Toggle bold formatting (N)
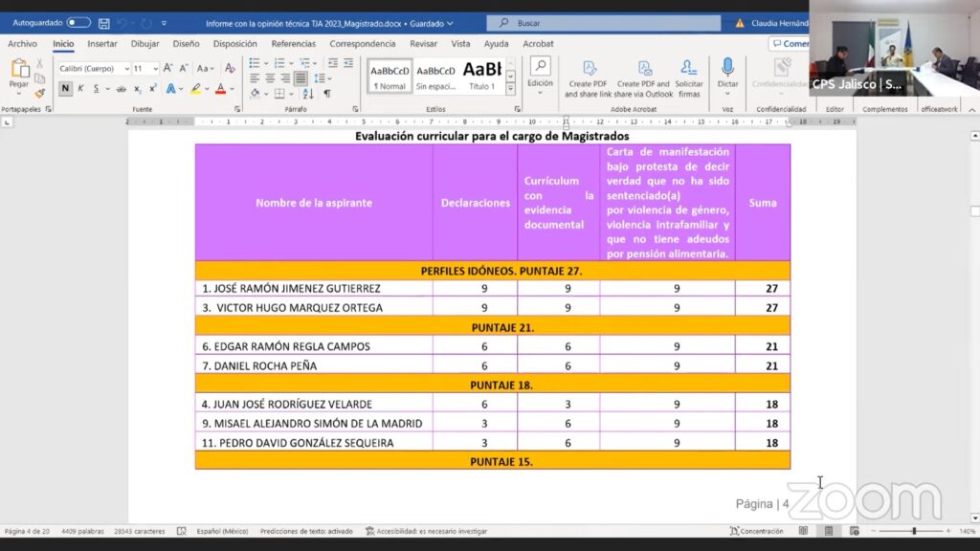Viewport: 980px width, 551px height. click(x=65, y=89)
